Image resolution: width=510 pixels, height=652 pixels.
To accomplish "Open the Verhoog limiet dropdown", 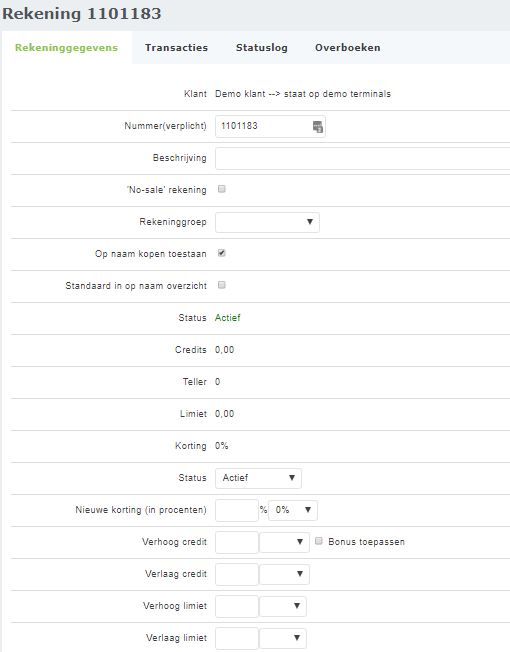I will (283, 606).
